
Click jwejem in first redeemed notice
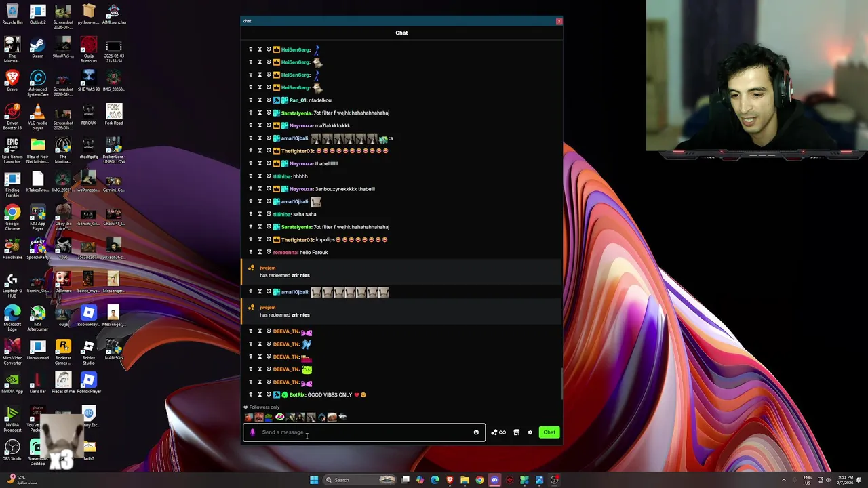(268, 268)
